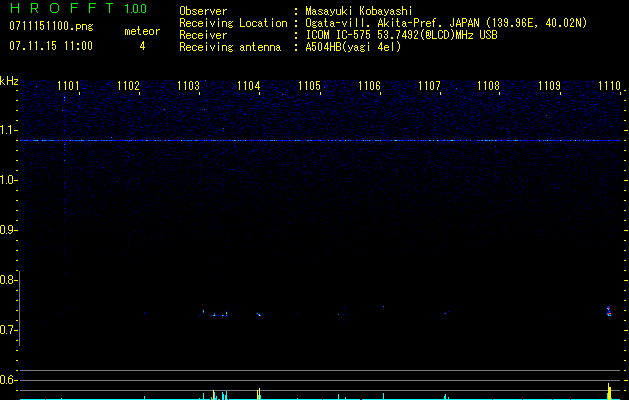The image size is (629, 400).
Task: Click the 1103 time label
Action: 188,86
